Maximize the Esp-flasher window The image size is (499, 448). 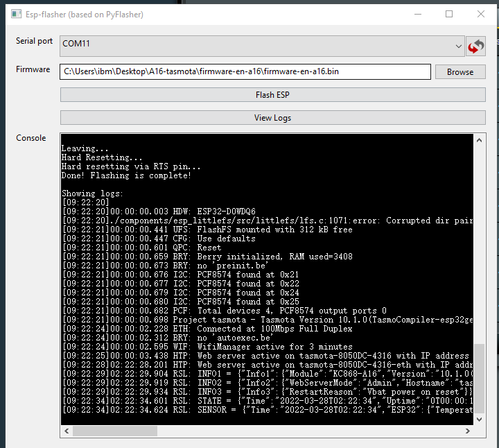(x=448, y=14)
